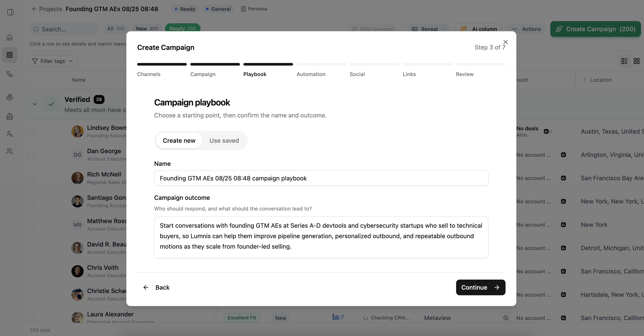Click CRM icon in Christie Schae row

click(x=563, y=294)
